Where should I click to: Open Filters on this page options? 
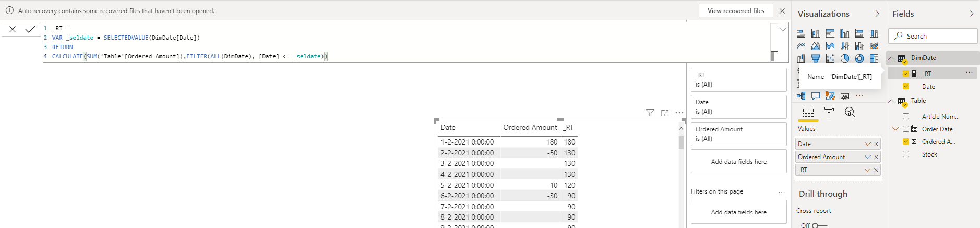coord(782,192)
